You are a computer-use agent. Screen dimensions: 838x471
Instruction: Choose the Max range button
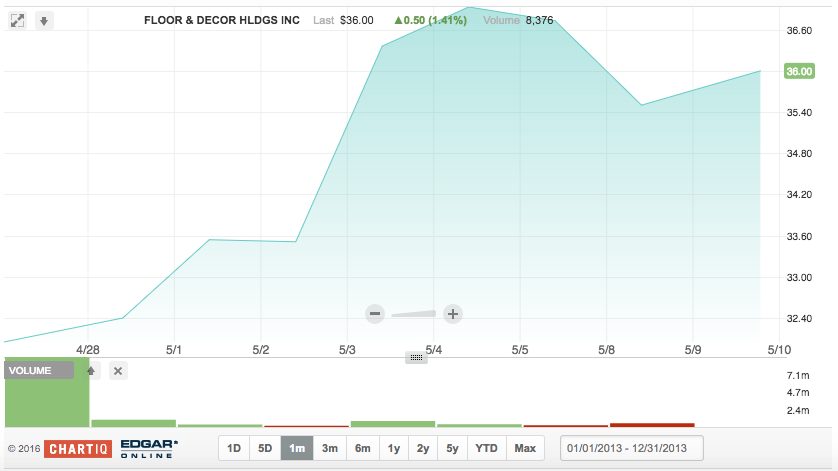point(525,448)
